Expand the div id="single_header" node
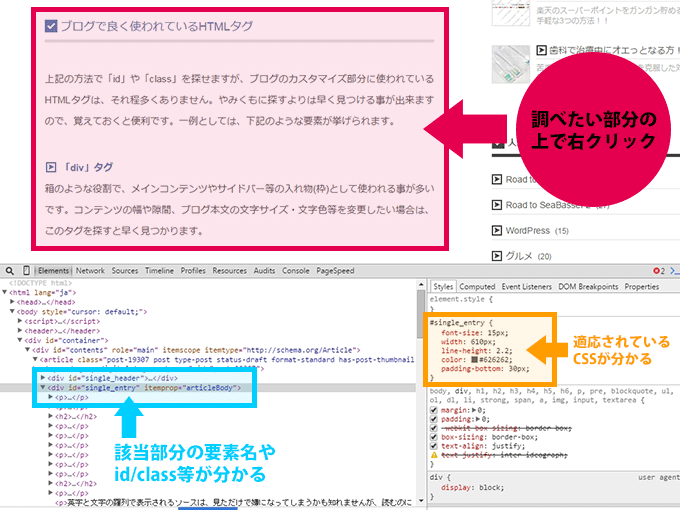 43,378
